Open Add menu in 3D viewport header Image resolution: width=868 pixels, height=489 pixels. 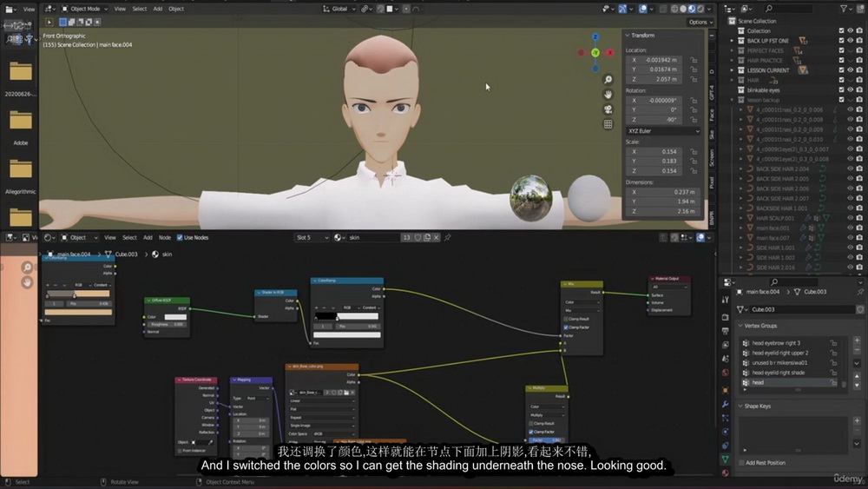click(x=158, y=9)
